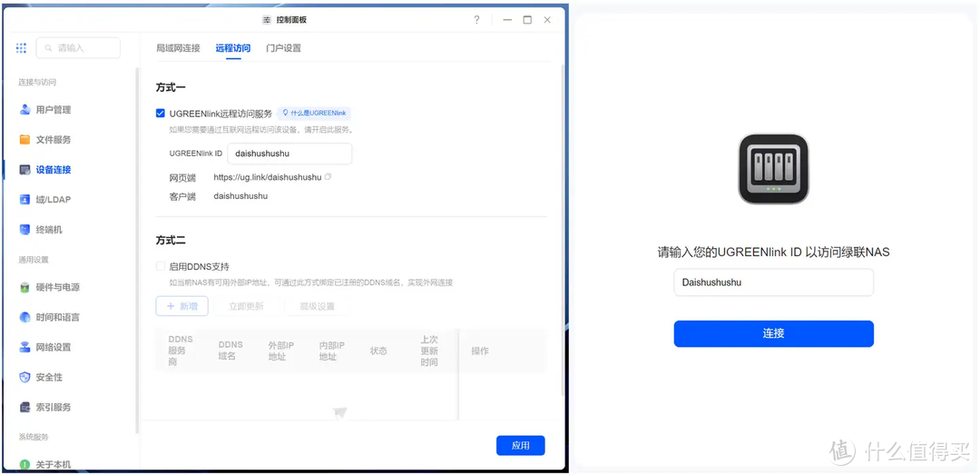Click the DDNS Provider (DDNS服务商) column header
Viewport: 980px width, 475px height.
coord(181,351)
